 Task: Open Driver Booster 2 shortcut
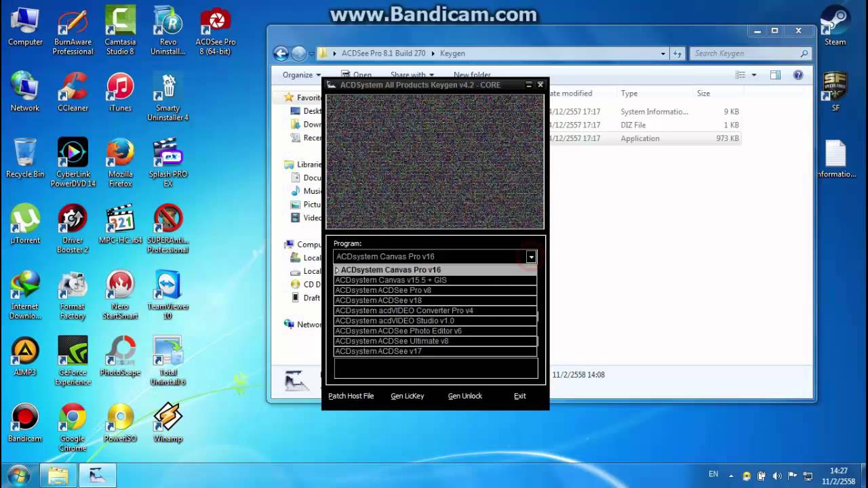tap(73, 229)
